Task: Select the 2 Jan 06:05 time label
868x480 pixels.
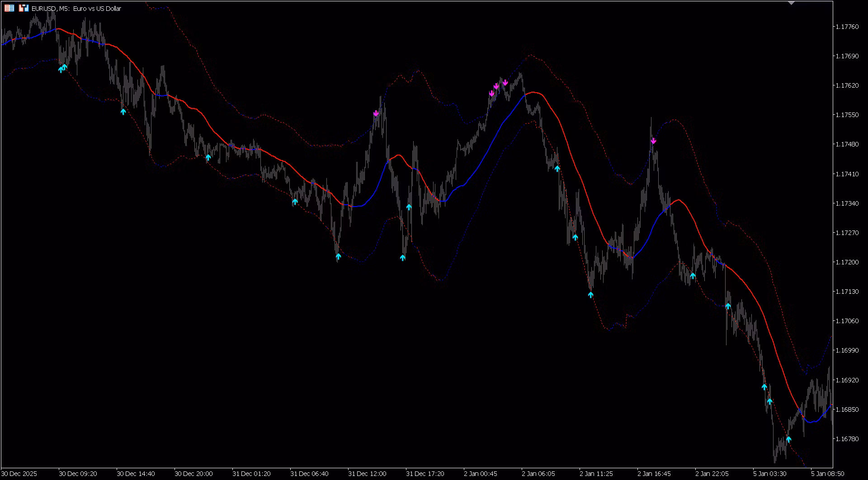Action: pos(538,474)
